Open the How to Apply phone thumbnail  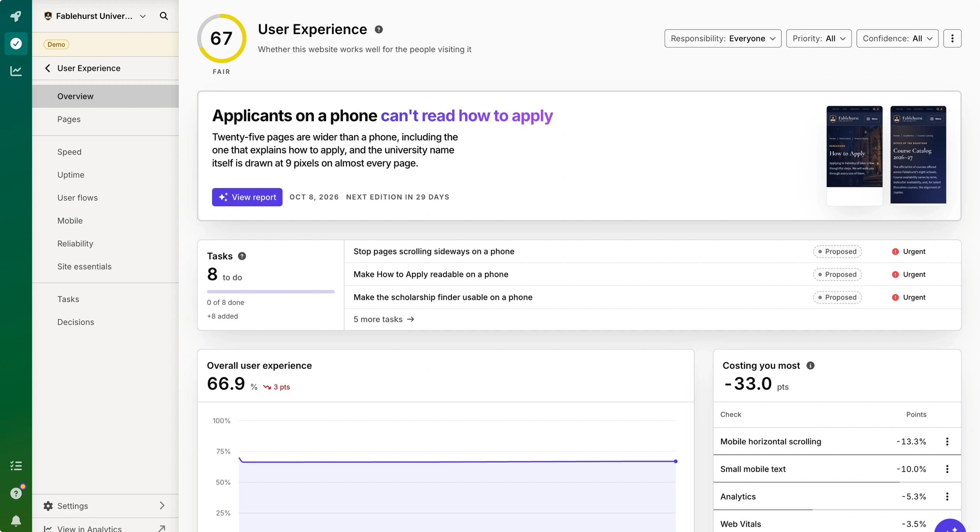click(x=854, y=155)
